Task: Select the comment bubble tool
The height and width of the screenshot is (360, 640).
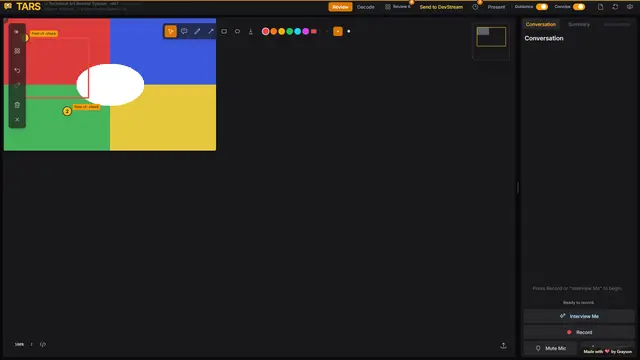Action: point(184,31)
